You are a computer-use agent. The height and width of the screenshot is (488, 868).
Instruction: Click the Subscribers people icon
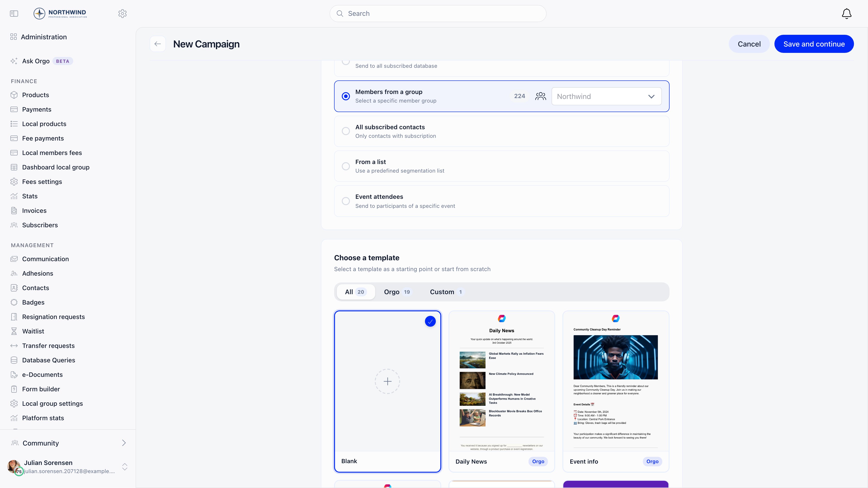tap(14, 225)
